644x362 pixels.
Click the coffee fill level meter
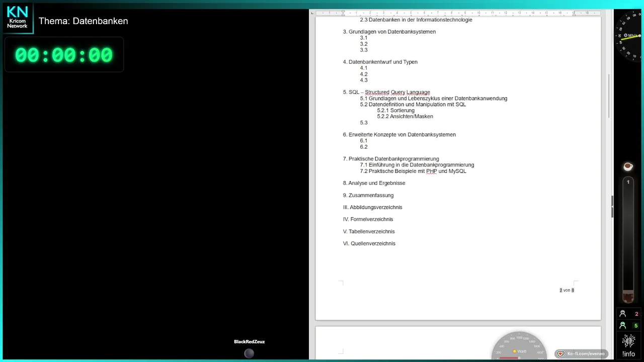click(x=628, y=239)
